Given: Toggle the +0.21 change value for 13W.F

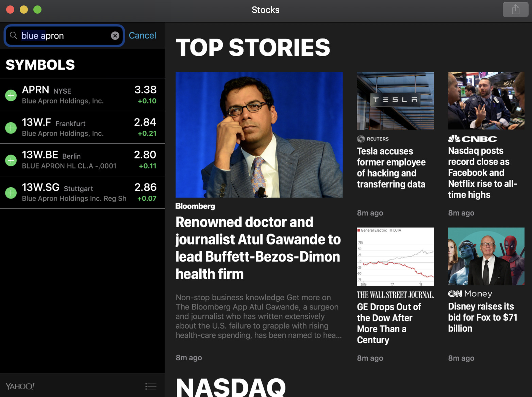Looking at the screenshot, I should pos(147,133).
